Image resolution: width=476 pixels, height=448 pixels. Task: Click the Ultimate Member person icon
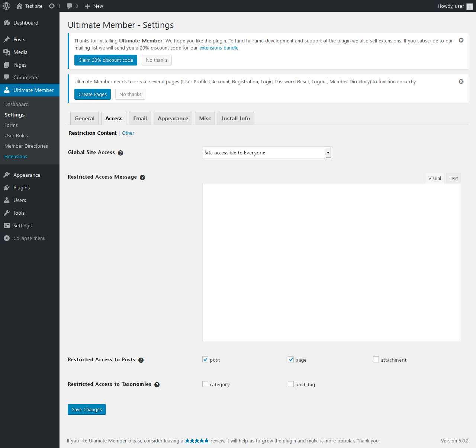click(x=7, y=90)
